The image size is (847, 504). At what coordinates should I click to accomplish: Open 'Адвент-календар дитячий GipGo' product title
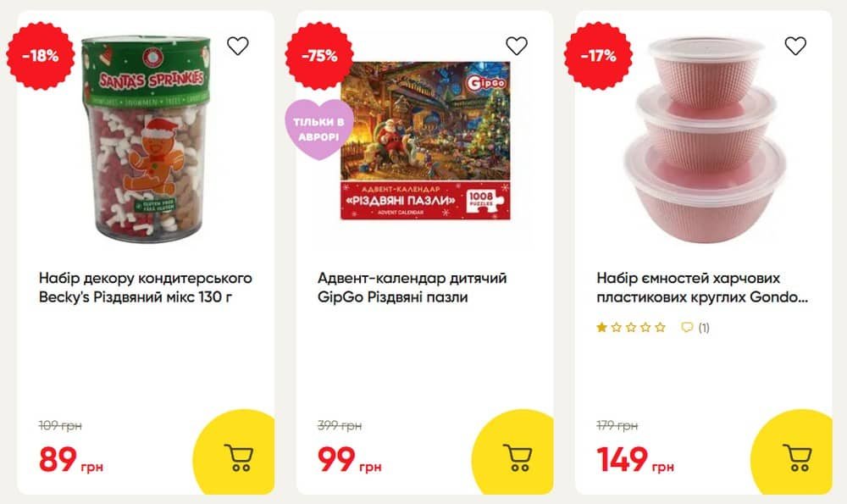tap(412, 287)
